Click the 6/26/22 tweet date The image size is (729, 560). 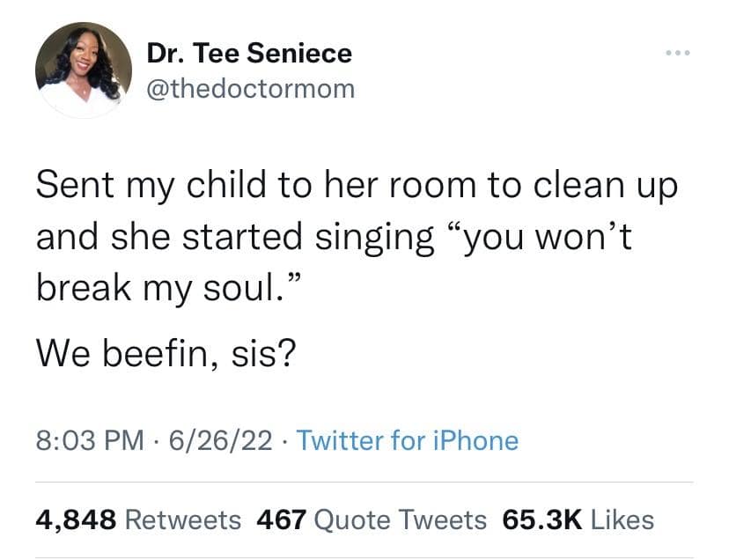pos(214,440)
